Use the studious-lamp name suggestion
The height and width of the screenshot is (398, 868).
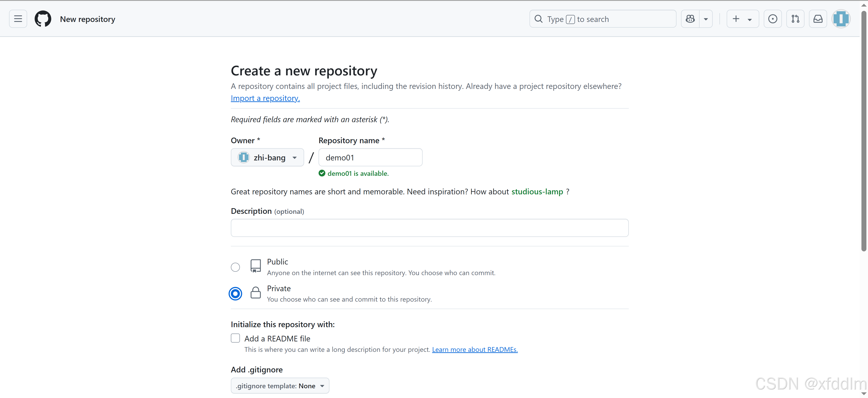(537, 192)
